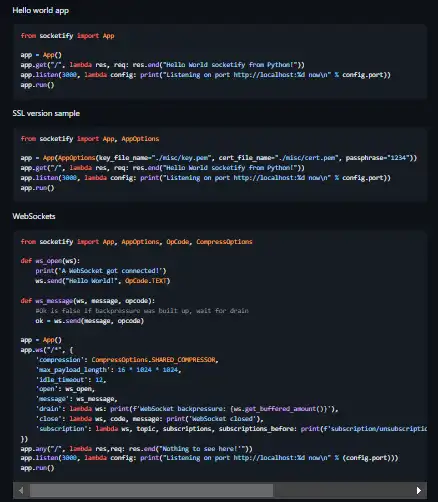The width and height of the screenshot is (438, 502).
Task: Click the "#Ok is false if backpressure" comment
Action: [142, 311]
